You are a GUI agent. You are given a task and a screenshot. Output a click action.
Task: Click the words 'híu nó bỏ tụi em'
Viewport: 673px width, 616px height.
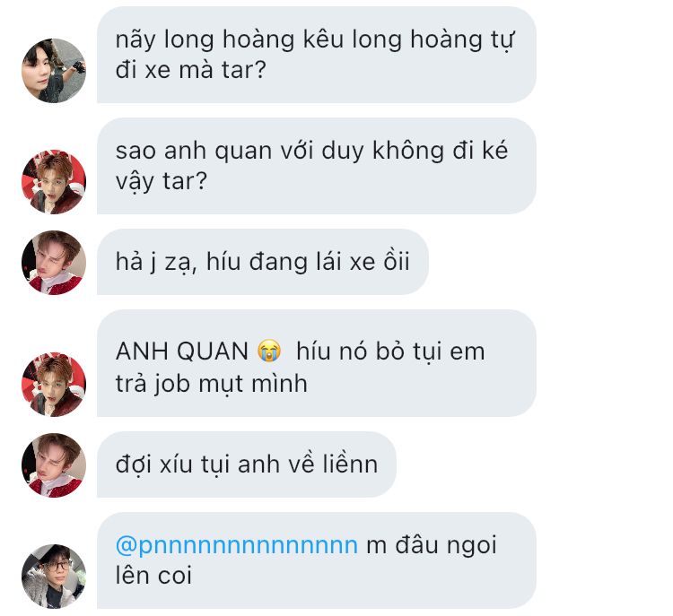pos(390,351)
